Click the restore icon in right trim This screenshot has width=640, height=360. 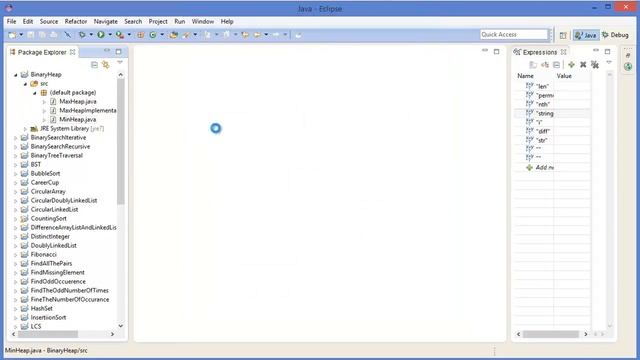[x=628, y=55]
